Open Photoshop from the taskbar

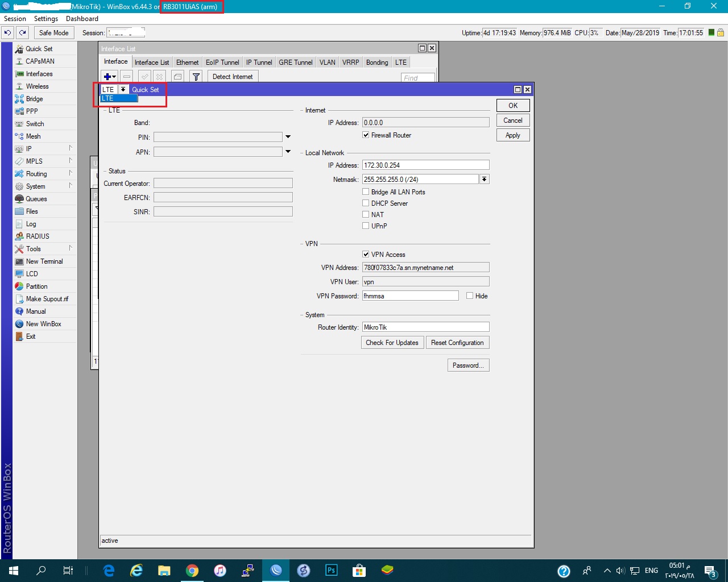click(331, 571)
